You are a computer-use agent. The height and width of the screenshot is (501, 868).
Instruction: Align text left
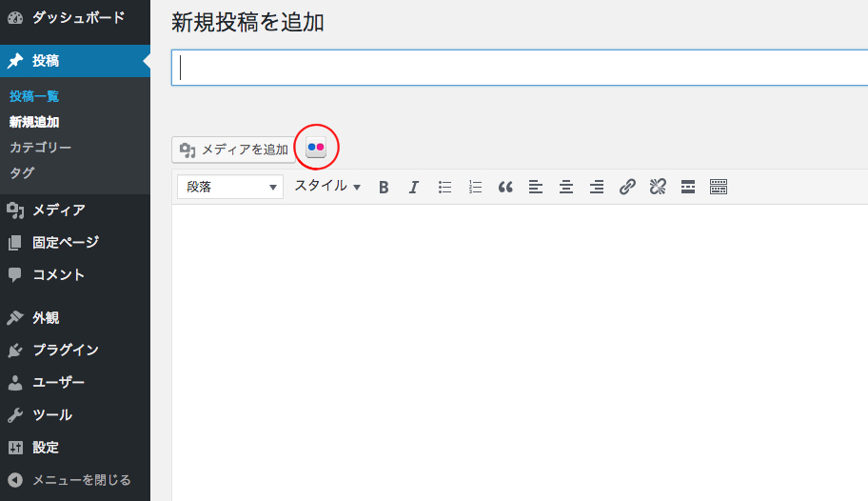pyautogui.click(x=535, y=188)
